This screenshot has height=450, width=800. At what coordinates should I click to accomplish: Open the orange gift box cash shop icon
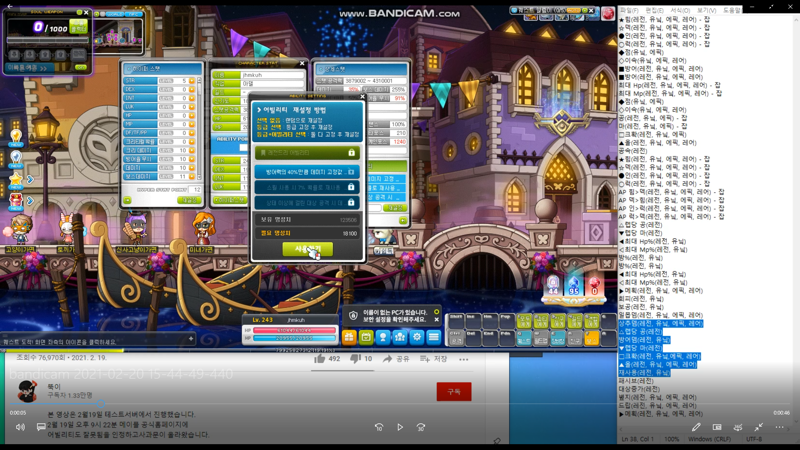point(349,337)
